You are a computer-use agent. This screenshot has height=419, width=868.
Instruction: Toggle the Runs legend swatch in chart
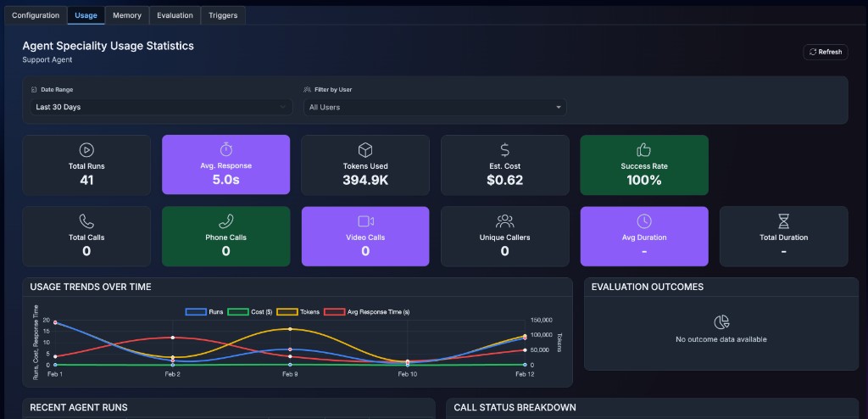pyautogui.click(x=196, y=312)
